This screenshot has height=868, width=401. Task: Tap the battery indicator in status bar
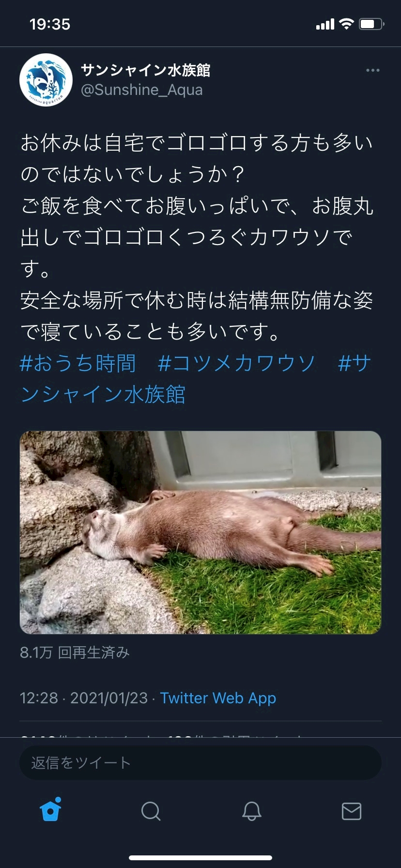371,24
